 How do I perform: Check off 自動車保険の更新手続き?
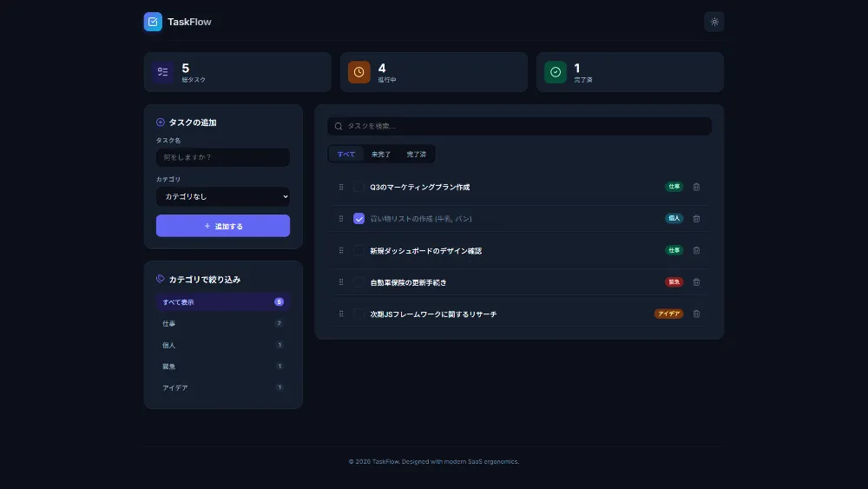click(x=358, y=282)
